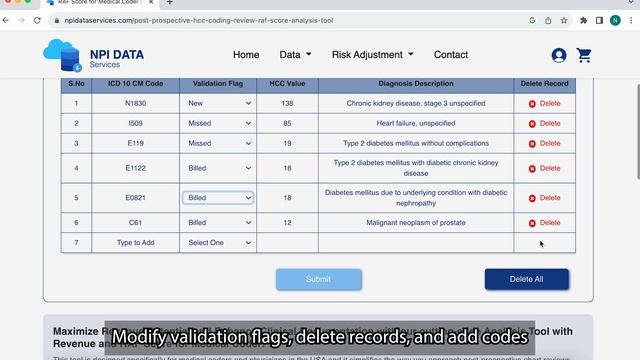
Task: Open the Chrome profile avatar N
Action: coord(615,20)
